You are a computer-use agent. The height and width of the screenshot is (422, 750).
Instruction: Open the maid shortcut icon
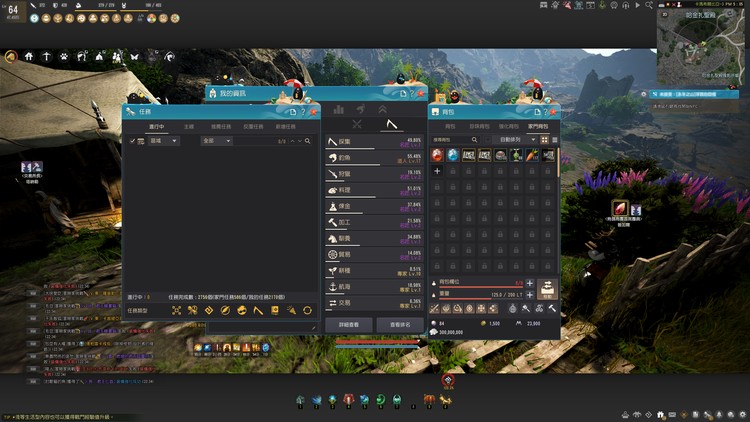(117, 57)
